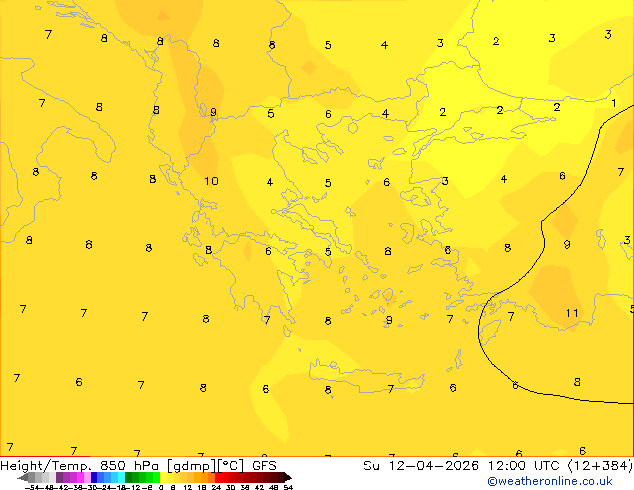Click the "[gdmp]" unit label

click(191, 466)
